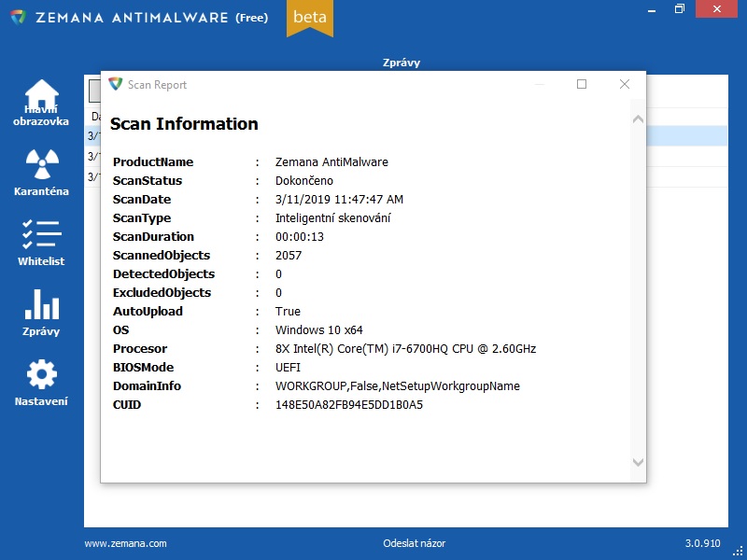Open the Karanténa radiation icon

(41, 165)
